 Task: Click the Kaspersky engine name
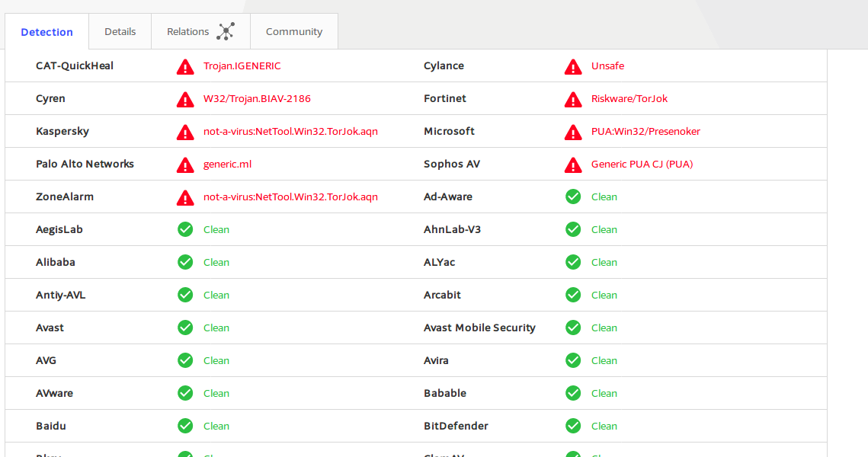click(x=62, y=131)
